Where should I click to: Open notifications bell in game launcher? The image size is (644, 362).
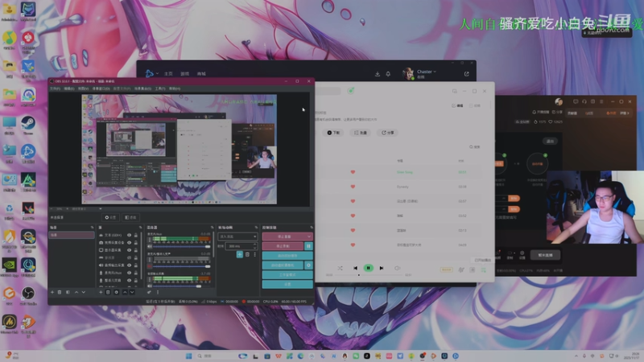388,74
